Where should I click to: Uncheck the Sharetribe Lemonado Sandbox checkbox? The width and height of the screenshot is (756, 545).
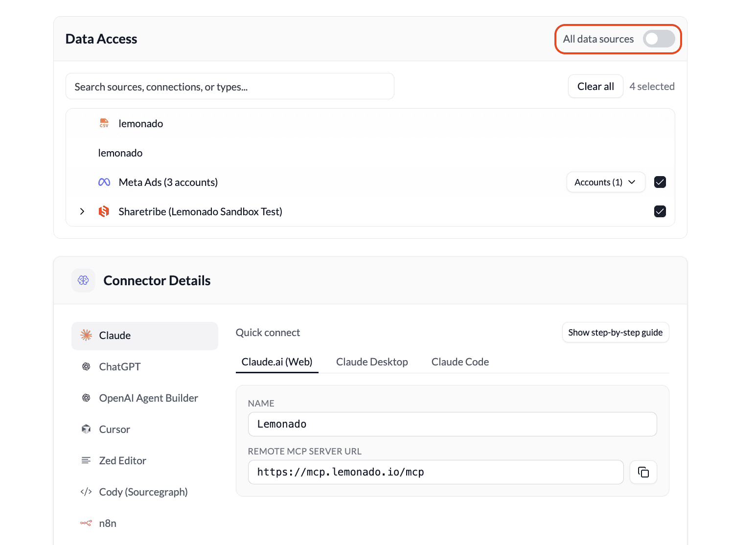[660, 211]
